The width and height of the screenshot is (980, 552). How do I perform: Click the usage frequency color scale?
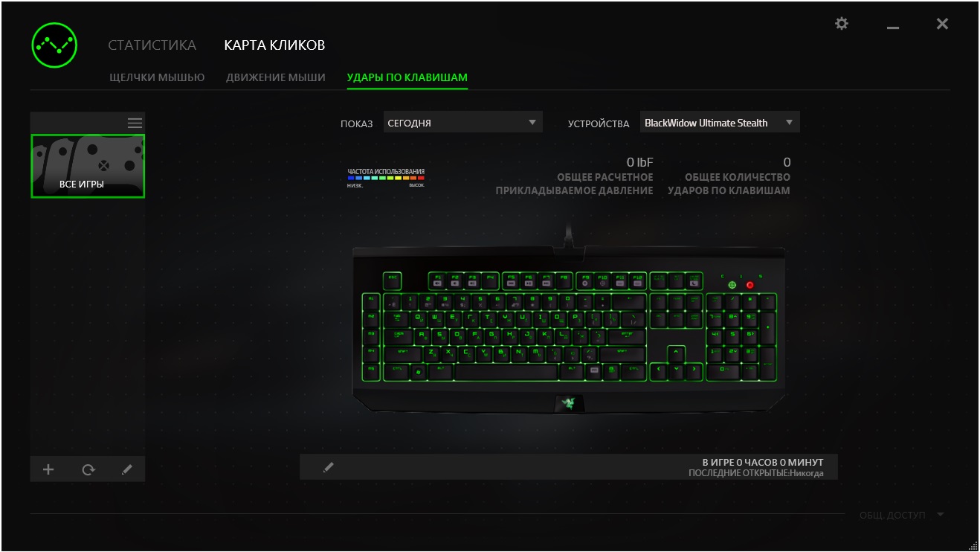(x=386, y=179)
